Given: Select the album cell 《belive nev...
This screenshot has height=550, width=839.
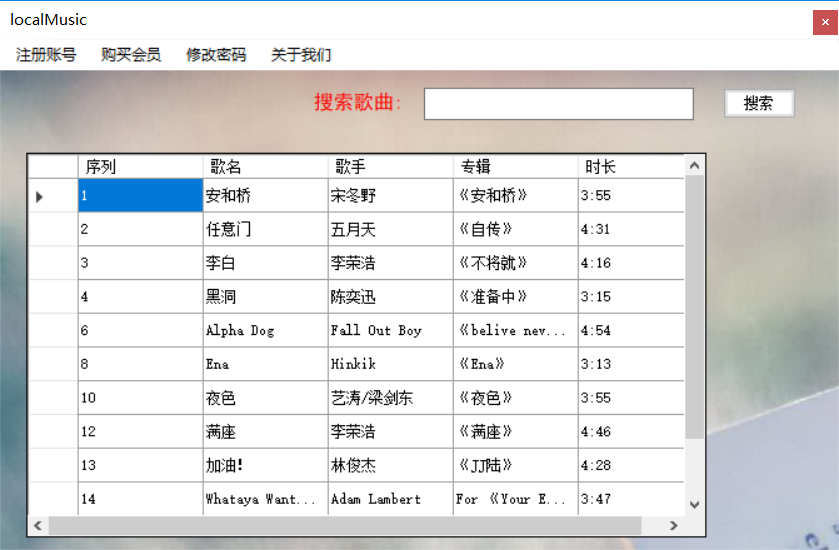Looking at the screenshot, I should coord(516,331).
